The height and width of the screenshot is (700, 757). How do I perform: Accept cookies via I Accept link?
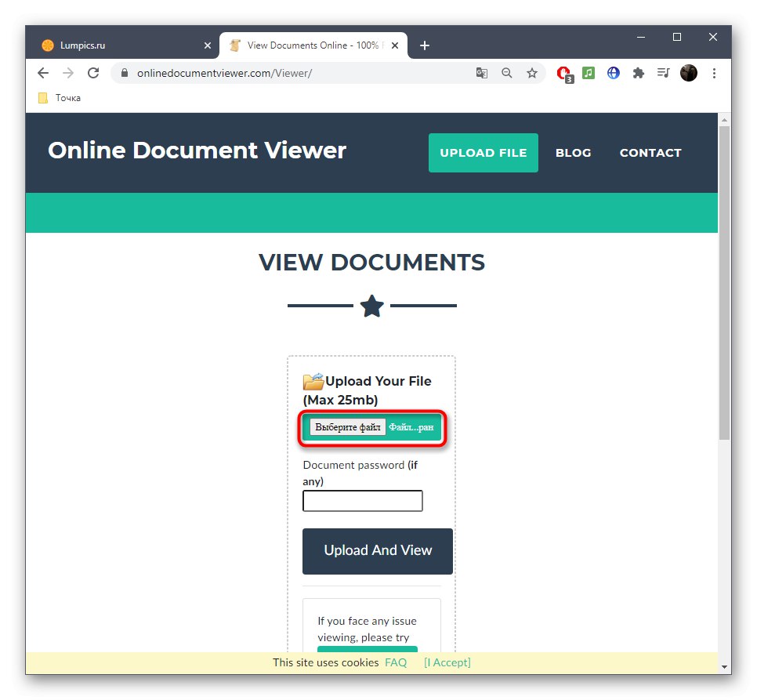447,662
